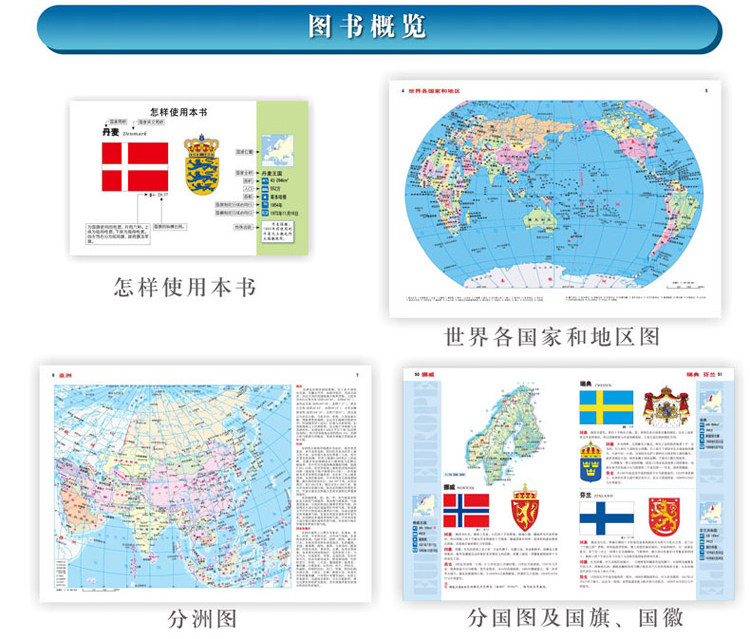Image resolution: width=750 pixels, height=639 pixels.
Task: Click the 怎样使用本书 title inside the sample page
Action: 178,112
